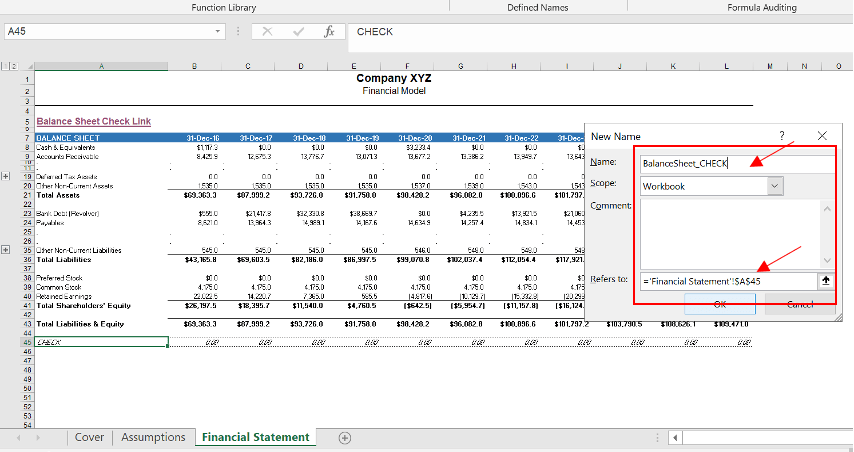Select row 21 header
Image resolution: width=854 pixels, height=452 pixels.
click(x=27, y=195)
